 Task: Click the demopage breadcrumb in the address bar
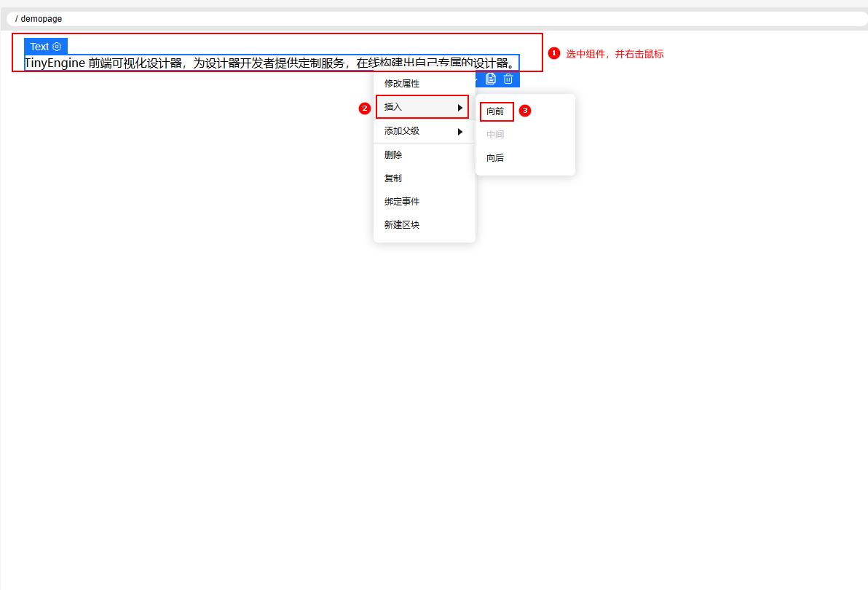[x=42, y=19]
